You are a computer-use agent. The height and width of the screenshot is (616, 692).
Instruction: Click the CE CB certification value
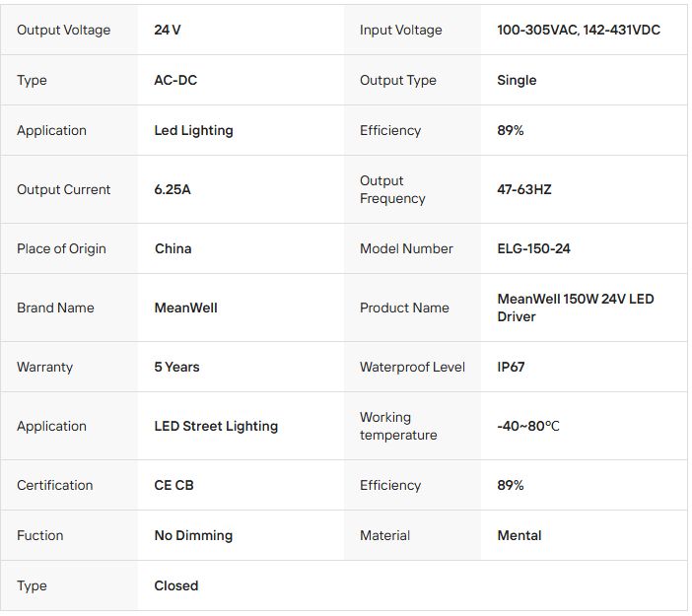coord(174,485)
